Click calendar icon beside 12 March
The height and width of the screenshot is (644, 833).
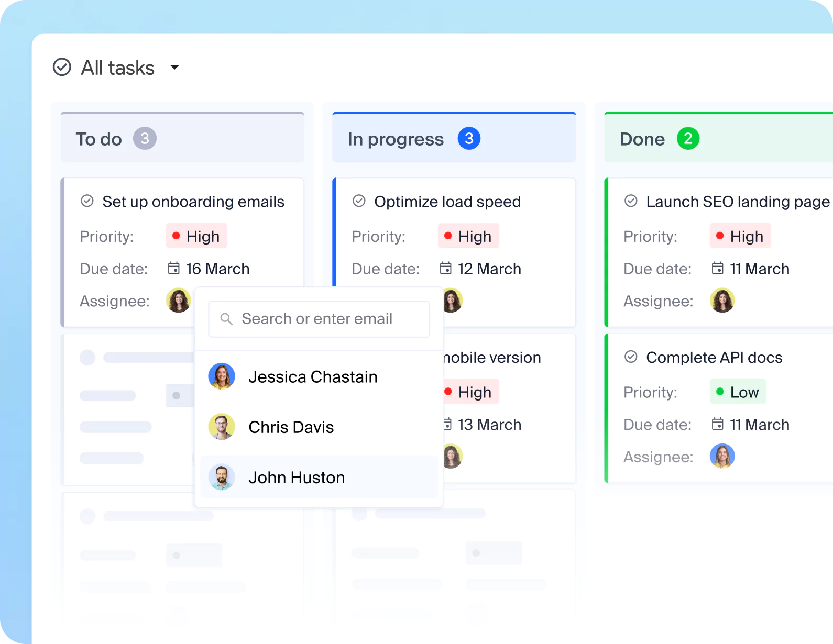click(445, 269)
